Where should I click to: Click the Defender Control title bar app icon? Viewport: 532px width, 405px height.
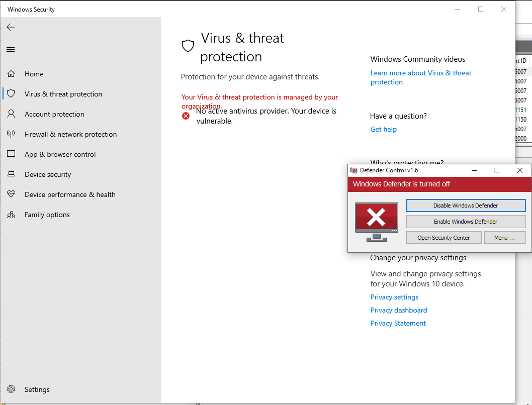(353, 170)
